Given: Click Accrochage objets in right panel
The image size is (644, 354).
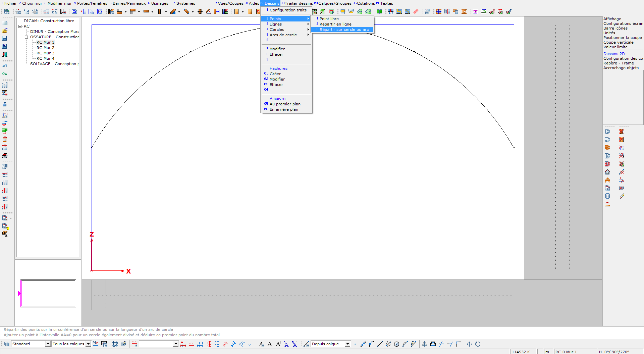Looking at the screenshot, I should point(621,68).
